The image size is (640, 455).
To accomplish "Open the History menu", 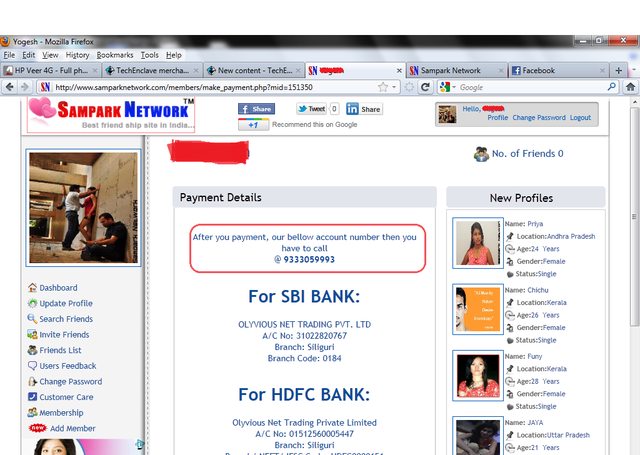I will [77, 55].
